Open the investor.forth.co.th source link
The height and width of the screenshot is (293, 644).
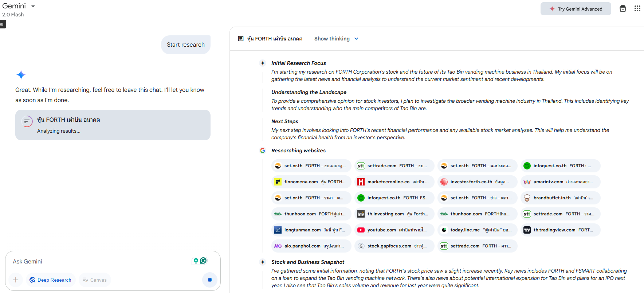point(477,182)
